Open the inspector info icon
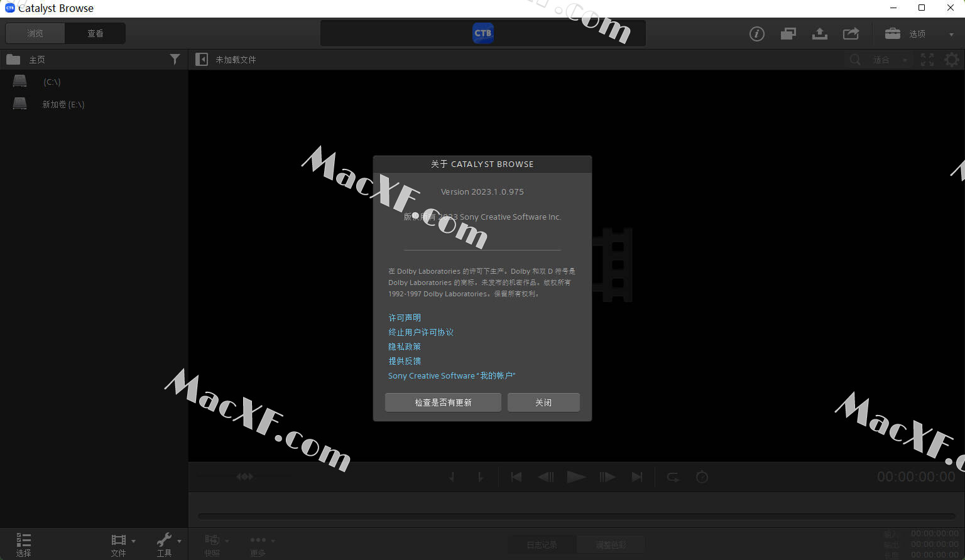The image size is (965, 560). click(757, 34)
